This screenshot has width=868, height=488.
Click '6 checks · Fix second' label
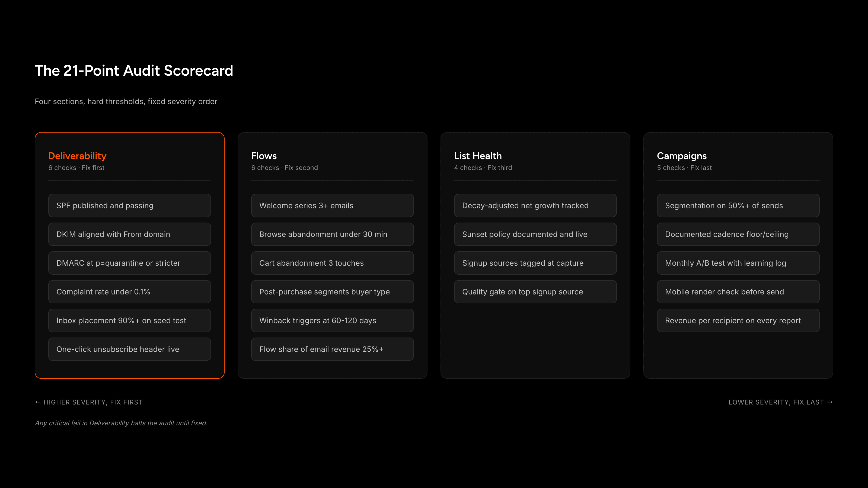click(x=285, y=168)
